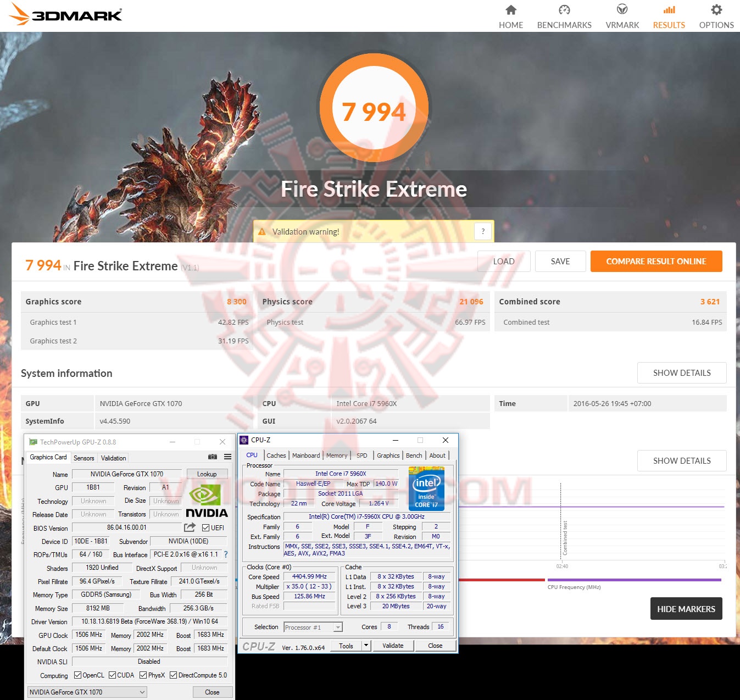This screenshot has width=740, height=700.
Task: Open the Results bar chart icon
Action: point(669,10)
